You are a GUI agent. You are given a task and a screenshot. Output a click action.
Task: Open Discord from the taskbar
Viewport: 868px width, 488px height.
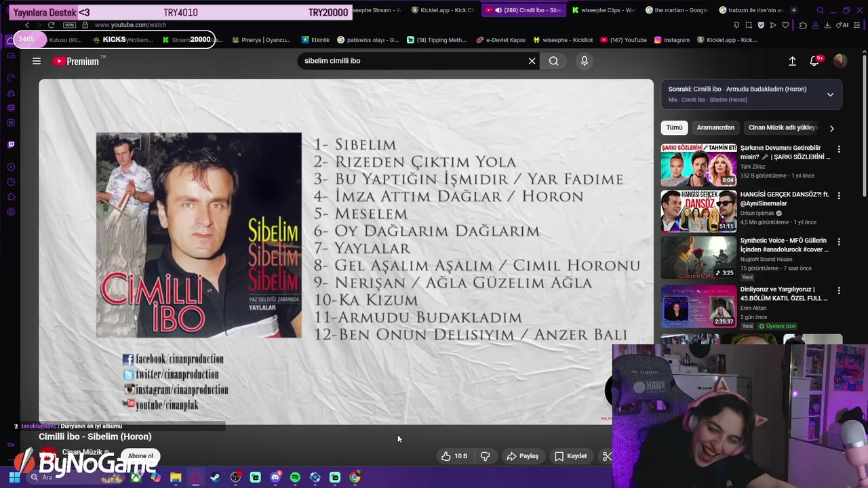tap(275, 478)
